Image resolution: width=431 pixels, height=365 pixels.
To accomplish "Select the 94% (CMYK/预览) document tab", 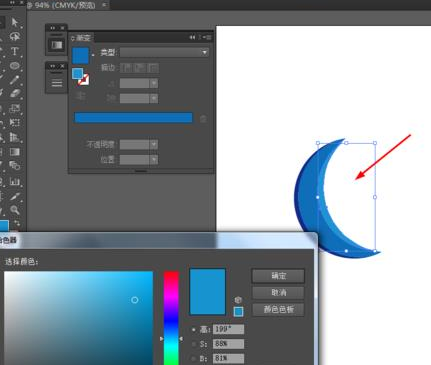I will click(x=64, y=5).
